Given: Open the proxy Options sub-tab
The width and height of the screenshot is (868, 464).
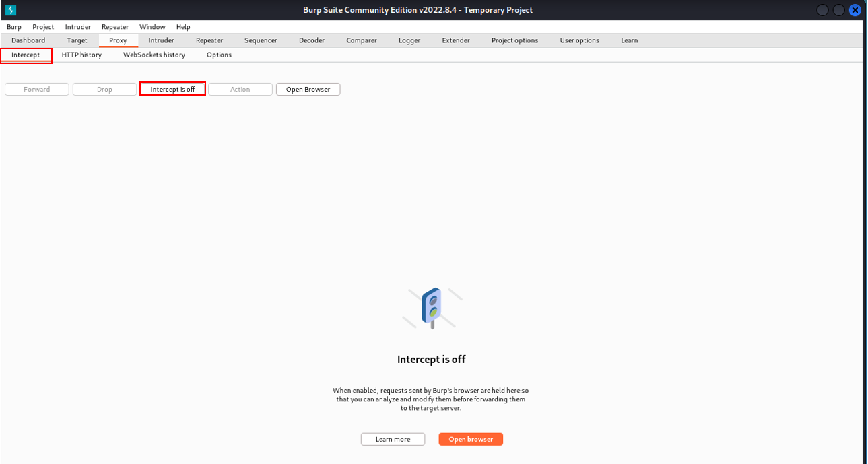Looking at the screenshot, I should pos(219,55).
